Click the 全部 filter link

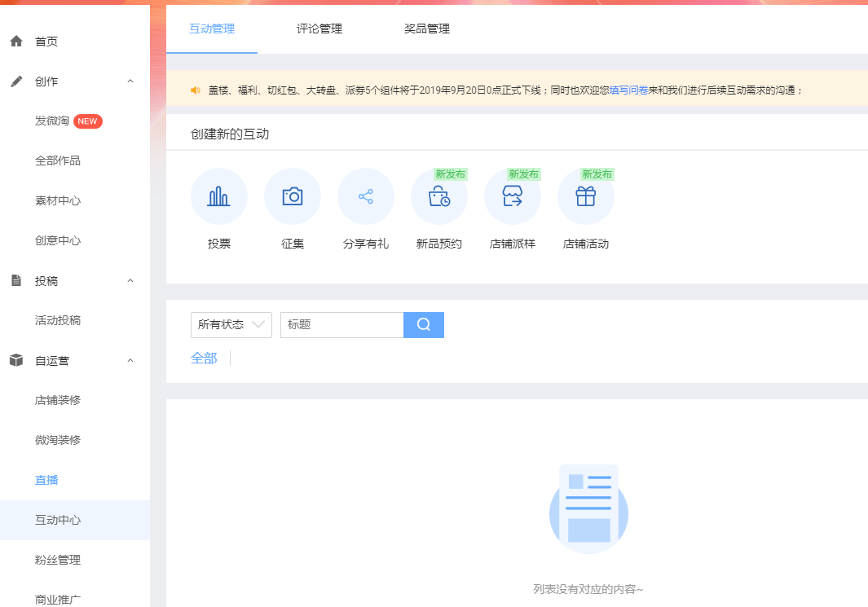point(204,358)
